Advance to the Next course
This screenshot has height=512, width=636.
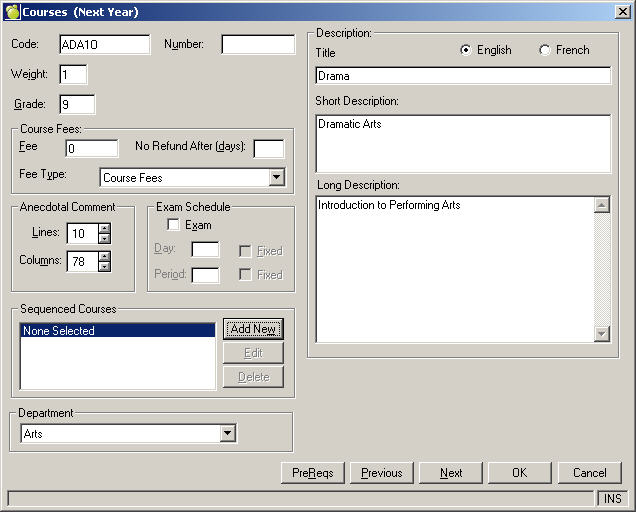[x=451, y=473]
